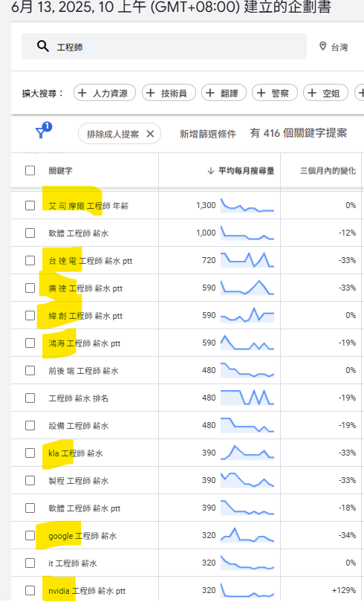Screen dimensions: 364x602
Task: Click the 三個月內的變化 column header
Action: point(328,171)
